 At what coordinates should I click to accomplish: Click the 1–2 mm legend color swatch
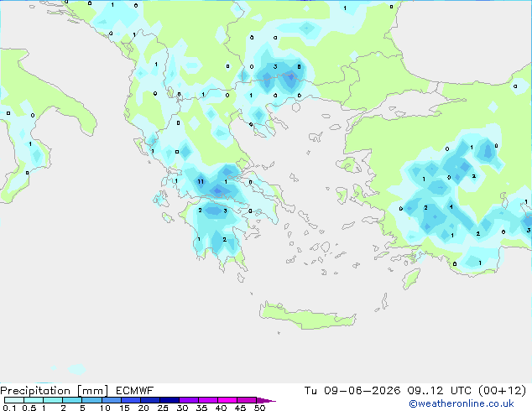53,400
